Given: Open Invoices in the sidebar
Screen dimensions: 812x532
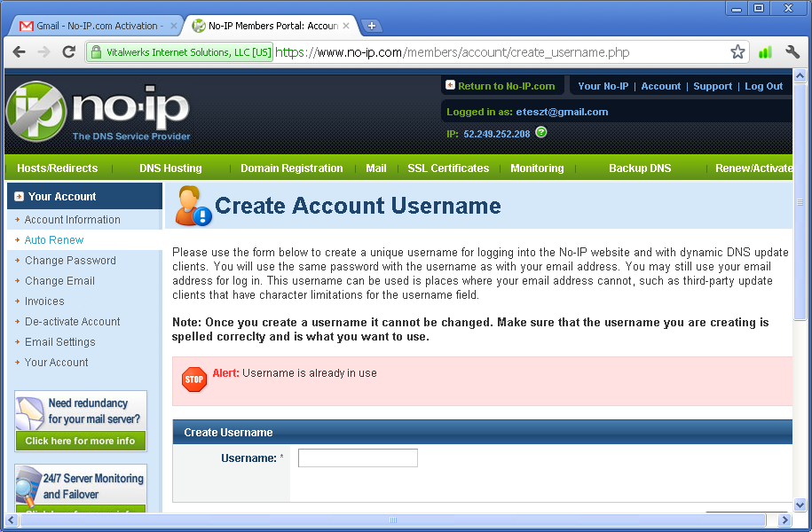Looking at the screenshot, I should (x=44, y=301).
